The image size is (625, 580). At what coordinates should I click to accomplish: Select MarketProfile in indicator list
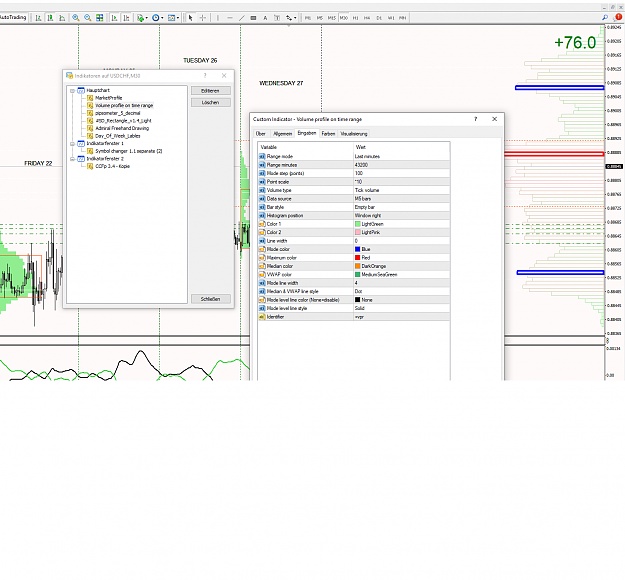[108, 98]
